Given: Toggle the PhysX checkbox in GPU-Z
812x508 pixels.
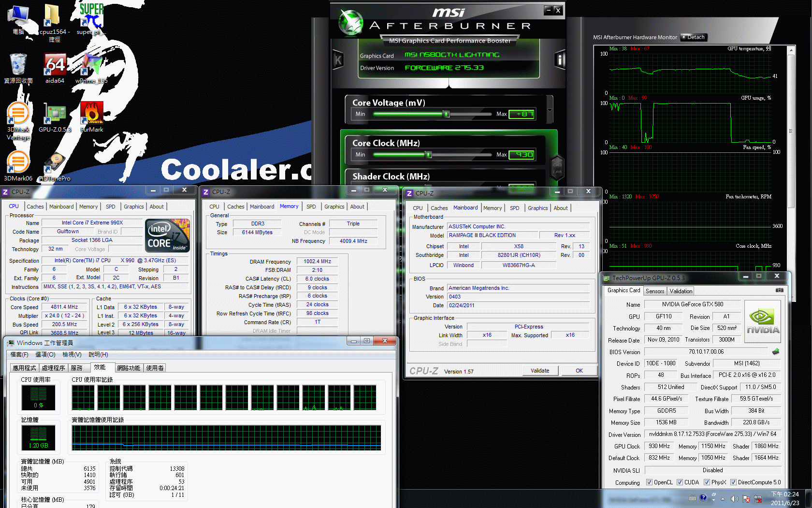Looking at the screenshot, I should 707,482.
